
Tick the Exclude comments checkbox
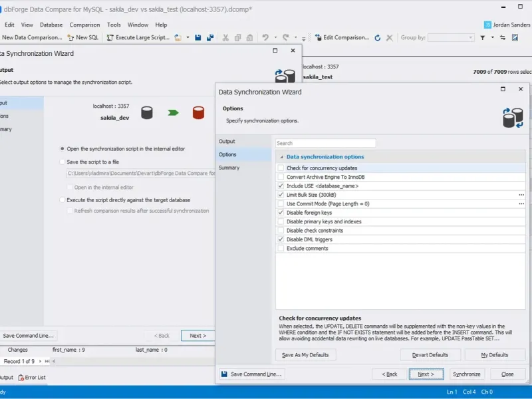tap(281, 248)
